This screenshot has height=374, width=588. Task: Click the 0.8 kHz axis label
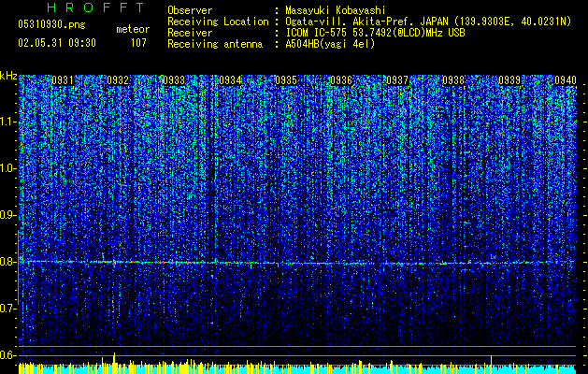8,262
